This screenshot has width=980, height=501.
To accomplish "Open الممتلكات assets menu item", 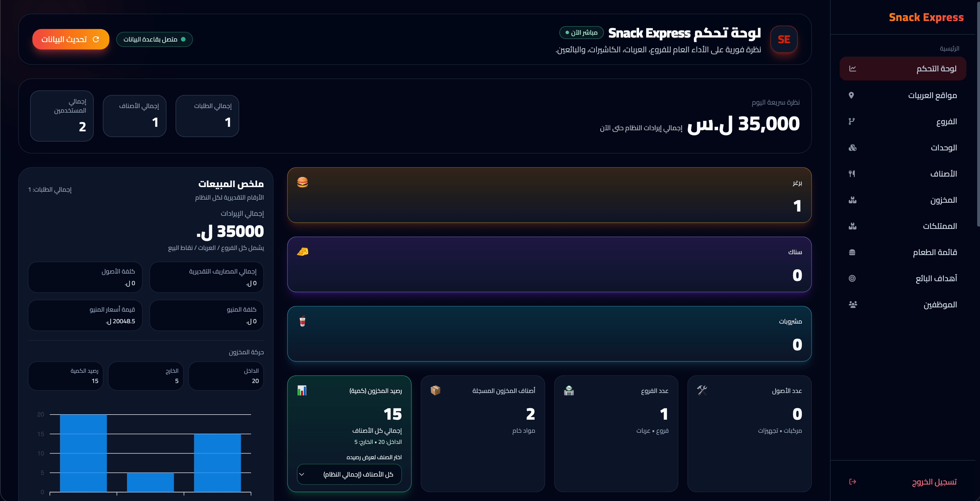I will (x=939, y=226).
